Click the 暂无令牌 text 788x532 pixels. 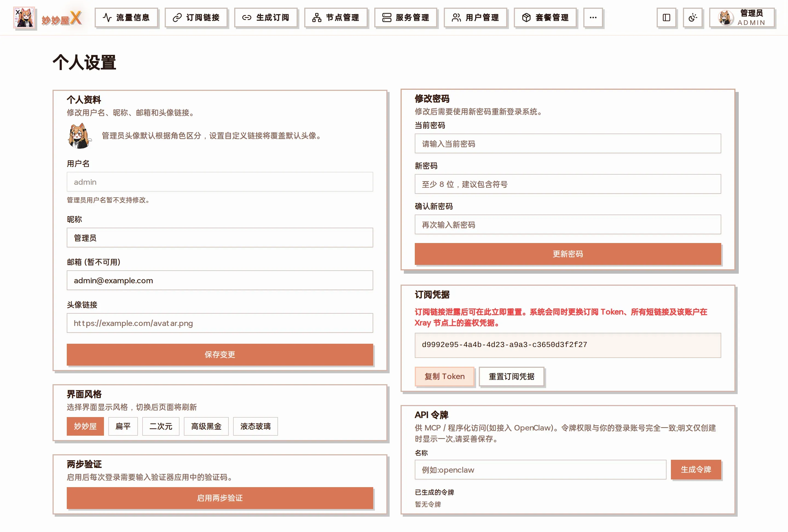tap(428, 505)
